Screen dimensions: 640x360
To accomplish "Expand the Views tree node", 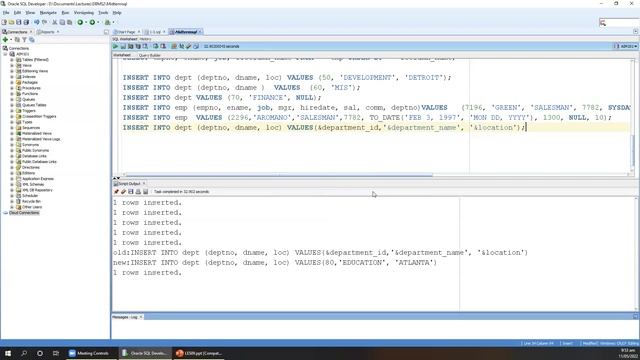I will (x=12, y=65).
